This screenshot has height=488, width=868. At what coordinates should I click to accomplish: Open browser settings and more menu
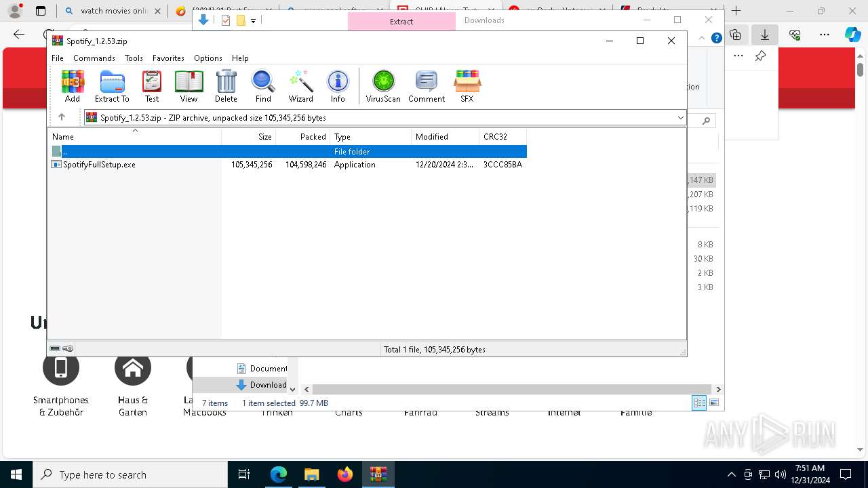(825, 35)
